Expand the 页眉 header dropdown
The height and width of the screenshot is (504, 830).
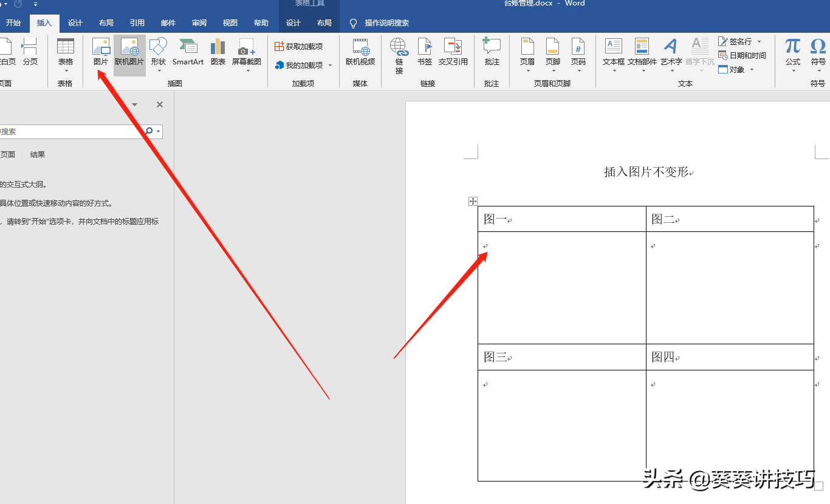tap(527, 71)
